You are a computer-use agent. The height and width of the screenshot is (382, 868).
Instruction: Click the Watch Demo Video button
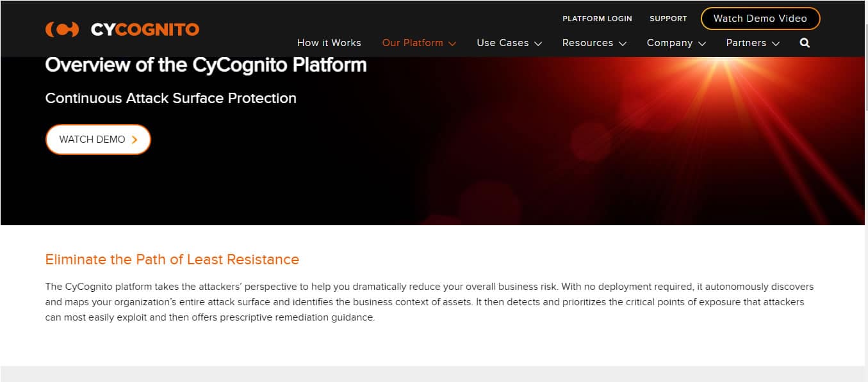(x=760, y=19)
